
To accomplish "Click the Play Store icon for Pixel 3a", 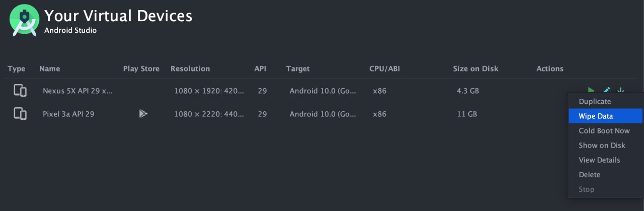I will pos(143,114).
